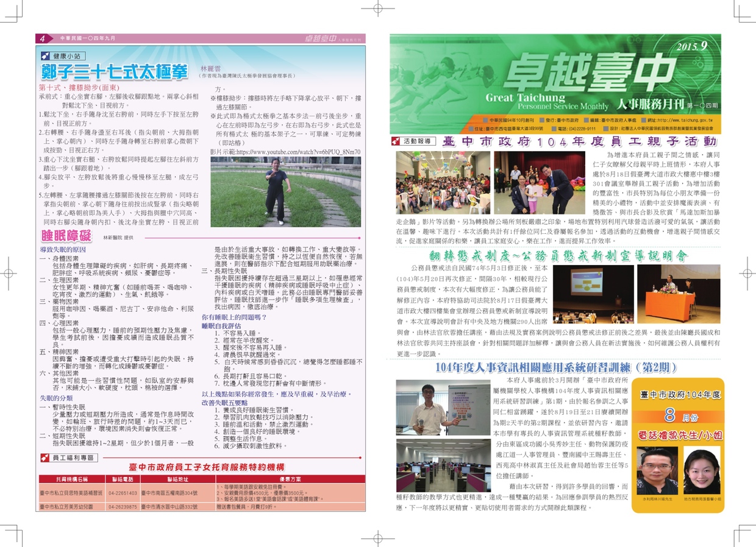Click the heading 104年度人事資訊相關應用系統研習訓練
The height and width of the screenshot is (547, 756).
[x=556, y=368]
